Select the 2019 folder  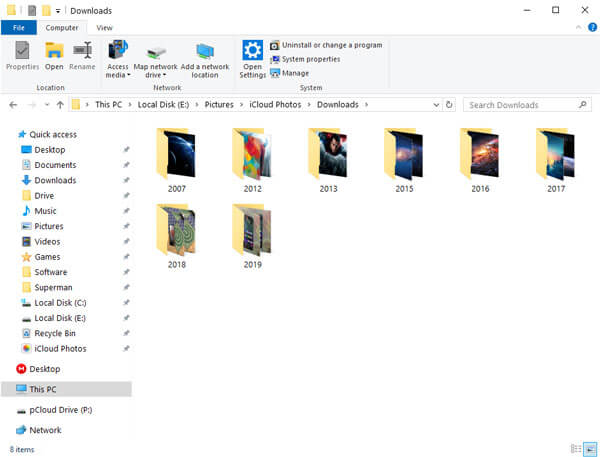tap(252, 237)
